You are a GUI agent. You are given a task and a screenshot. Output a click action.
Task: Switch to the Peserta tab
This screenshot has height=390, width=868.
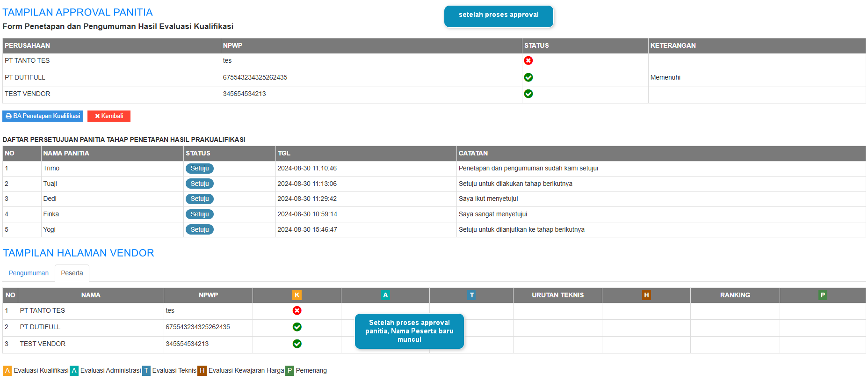pyautogui.click(x=72, y=273)
